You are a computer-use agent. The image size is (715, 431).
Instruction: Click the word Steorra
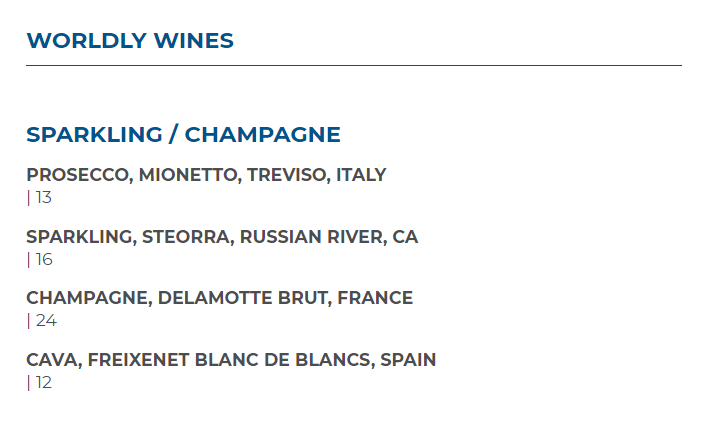[185, 237]
